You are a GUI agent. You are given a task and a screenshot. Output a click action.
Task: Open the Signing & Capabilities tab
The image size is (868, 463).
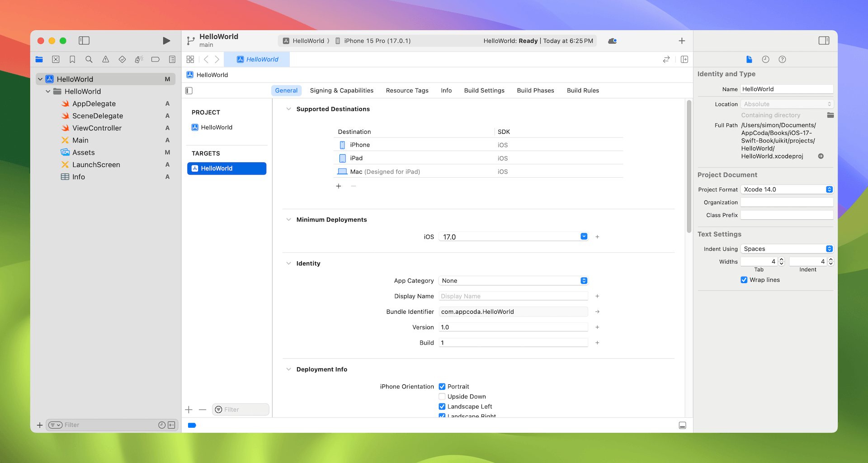[x=341, y=90]
